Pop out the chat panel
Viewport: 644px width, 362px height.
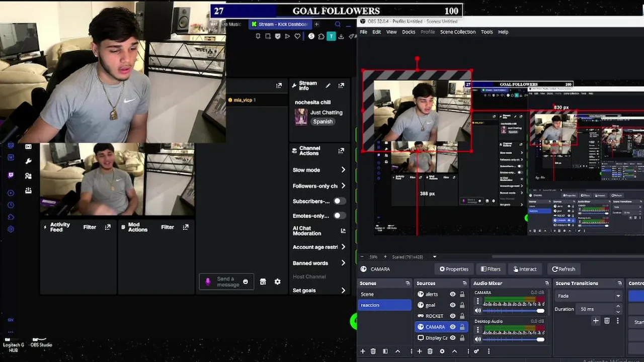coord(279,85)
